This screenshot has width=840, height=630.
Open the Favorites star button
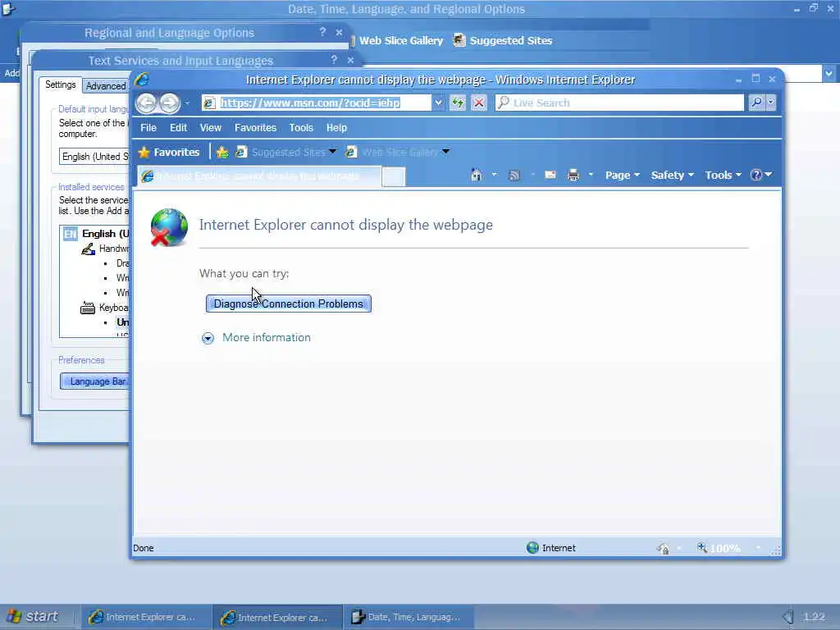169,152
